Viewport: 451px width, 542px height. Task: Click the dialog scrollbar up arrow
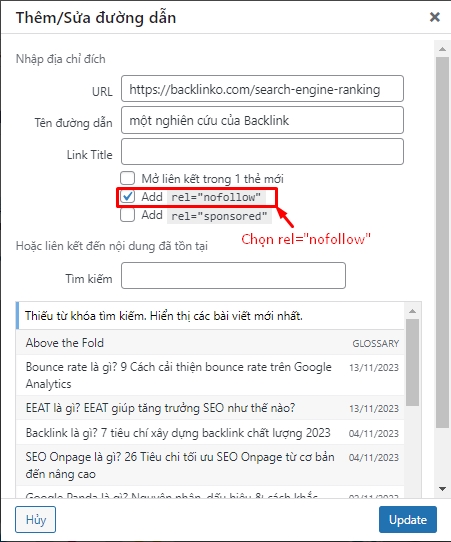click(442, 49)
